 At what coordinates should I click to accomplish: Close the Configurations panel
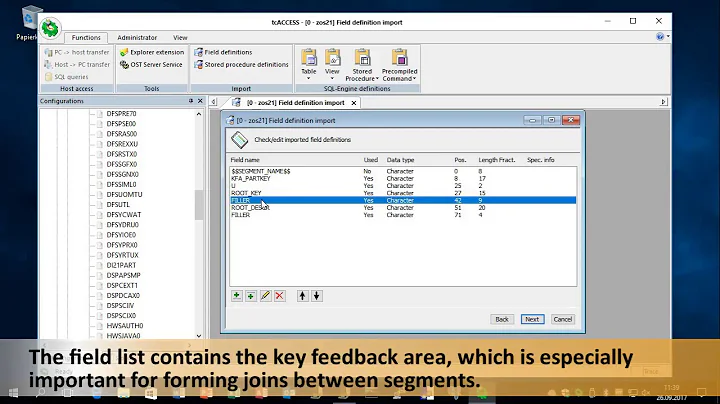click(200, 101)
